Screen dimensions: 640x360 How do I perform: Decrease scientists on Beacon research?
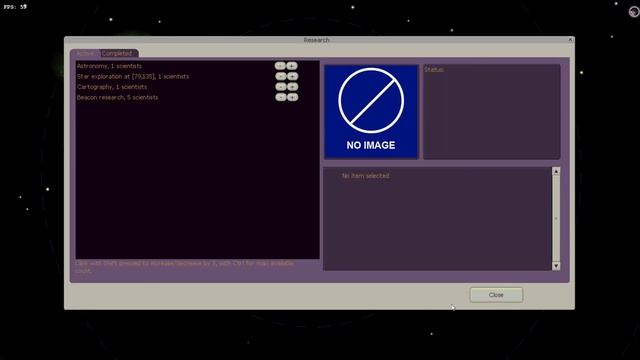tap(280, 97)
